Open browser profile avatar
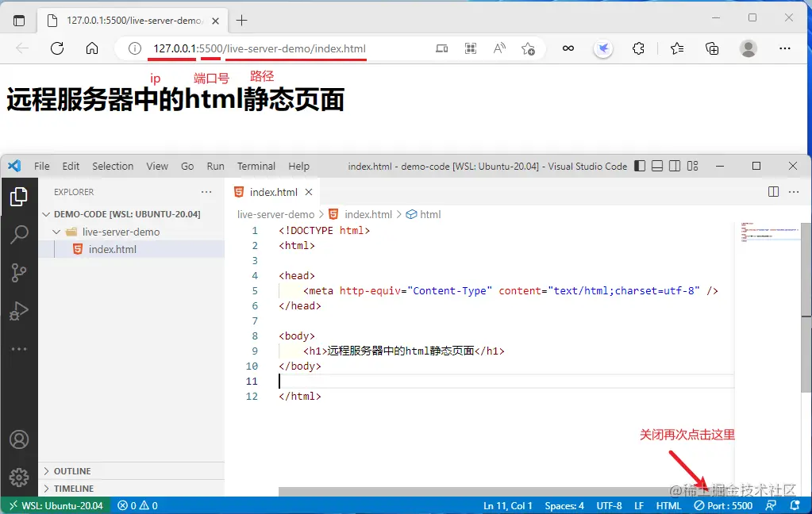 tap(749, 48)
